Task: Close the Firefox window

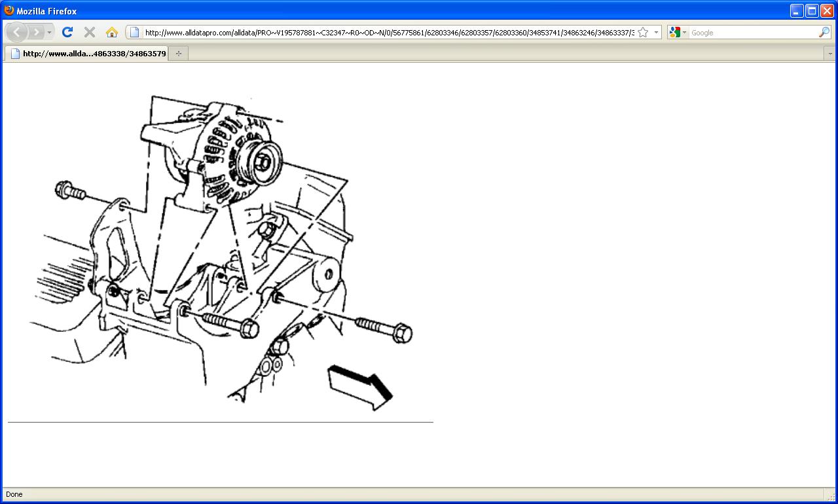Action: [827, 10]
